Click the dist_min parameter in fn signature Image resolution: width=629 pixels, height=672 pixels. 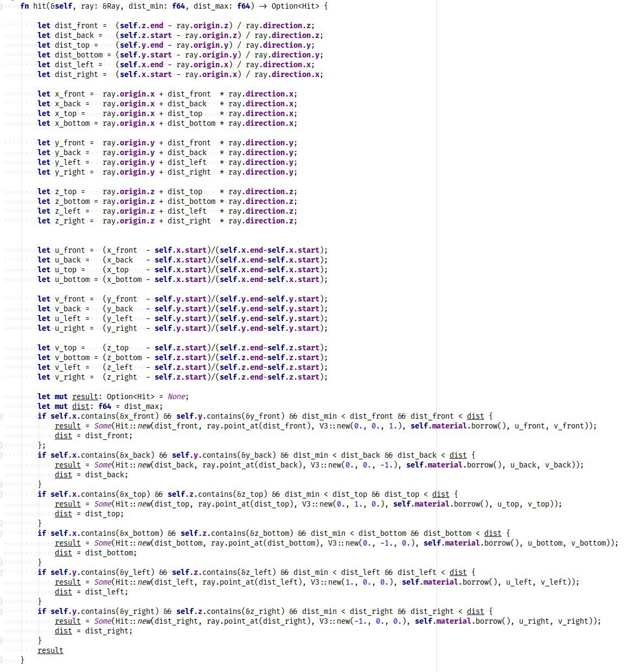[x=146, y=6]
